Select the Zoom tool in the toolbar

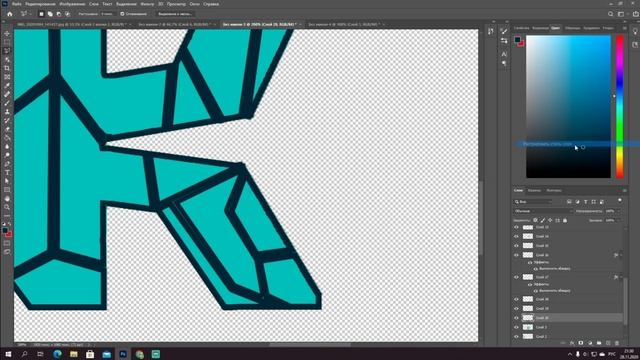[x=7, y=207]
